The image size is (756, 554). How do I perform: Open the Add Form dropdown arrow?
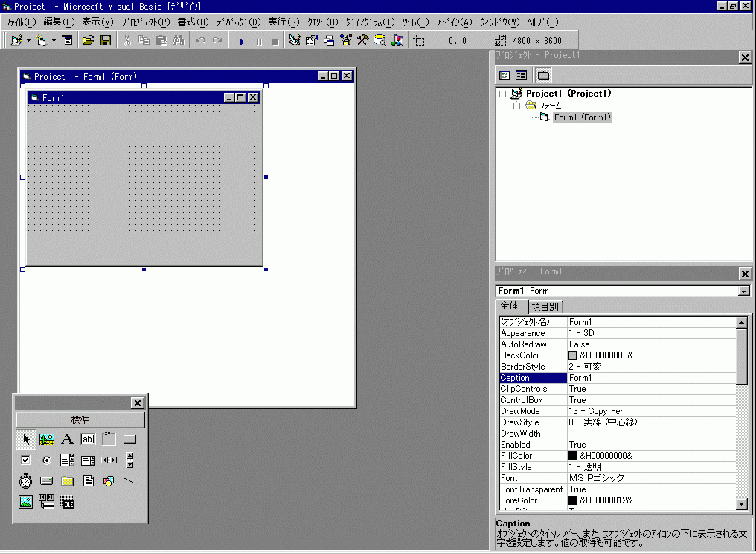click(x=54, y=40)
